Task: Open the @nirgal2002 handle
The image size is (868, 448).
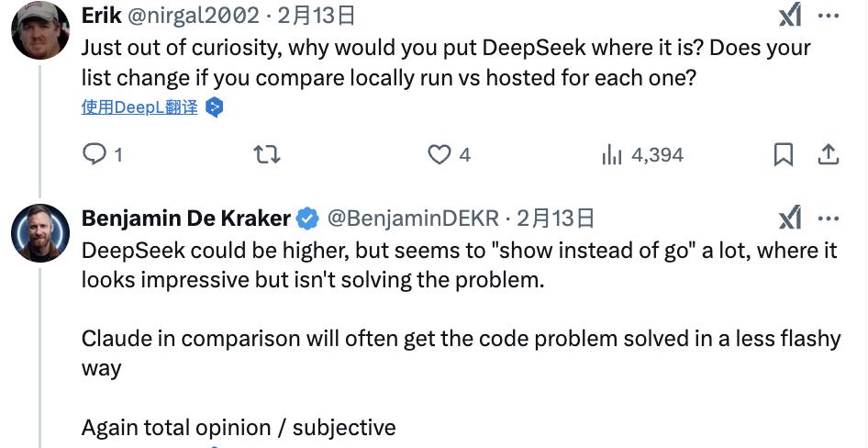Action: 194,16
